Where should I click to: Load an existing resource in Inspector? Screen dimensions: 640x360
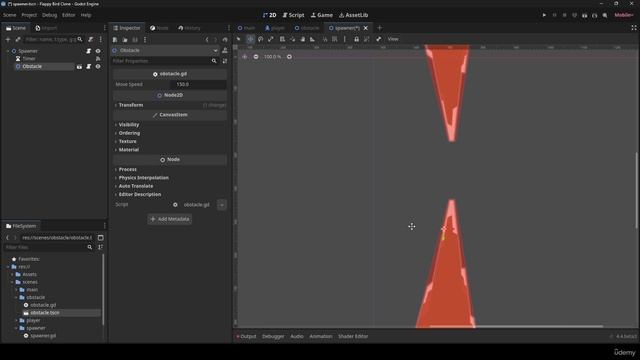[125, 40]
